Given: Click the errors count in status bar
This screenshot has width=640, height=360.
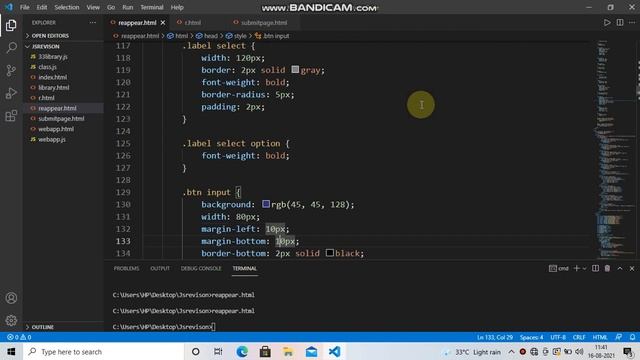Looking at the screenshot, I should pos(13,337).
